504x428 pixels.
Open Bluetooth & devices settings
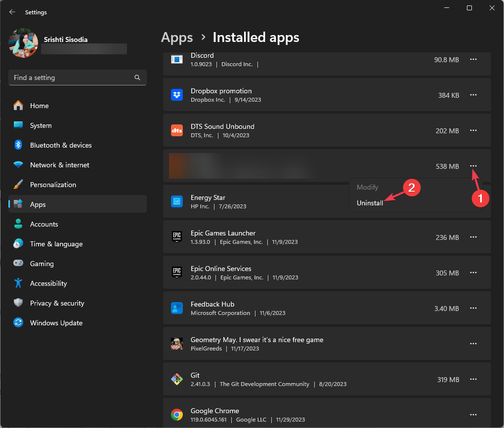tap(78, 145)
